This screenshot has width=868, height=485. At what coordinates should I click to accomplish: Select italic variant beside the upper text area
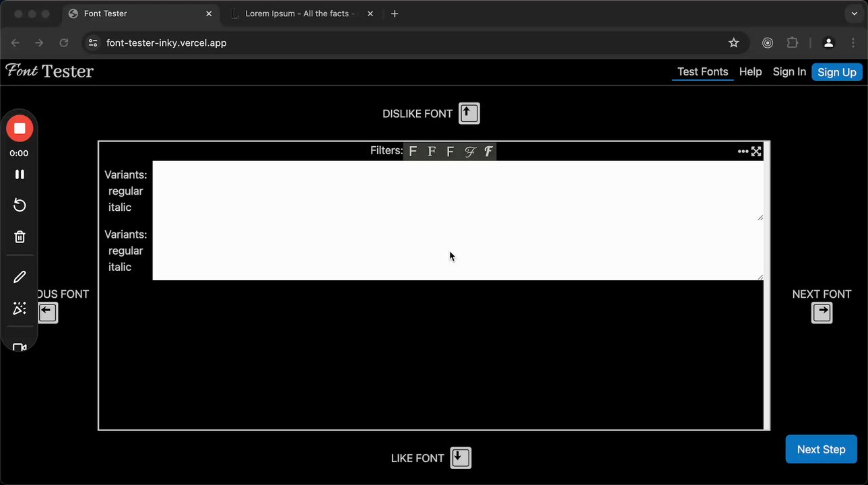pos(120,207)
